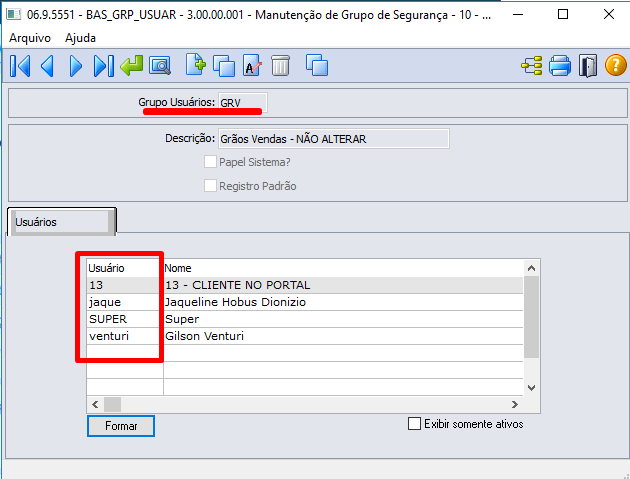The image size is (630, 479).
Task: Click the Usuário column header
Action: (125, 268)
